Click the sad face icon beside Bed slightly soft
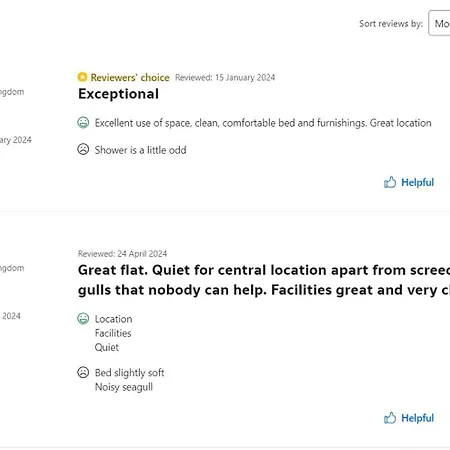This screenshot has width=450, height=450. click(x=83, y=372)
